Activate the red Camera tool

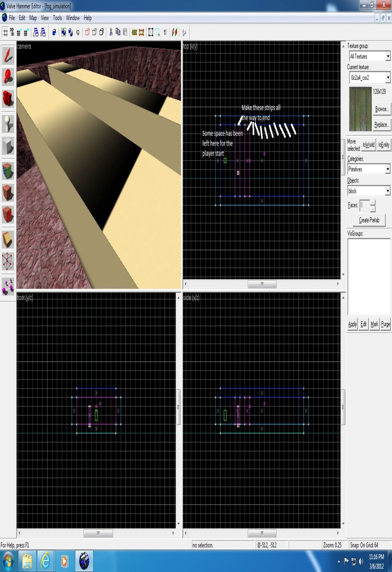8,99
